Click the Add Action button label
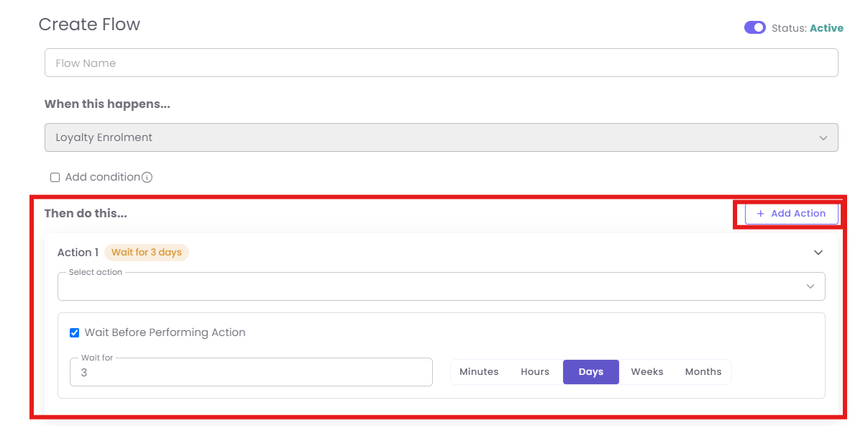The image size is (868, 426). click(798, 214)
